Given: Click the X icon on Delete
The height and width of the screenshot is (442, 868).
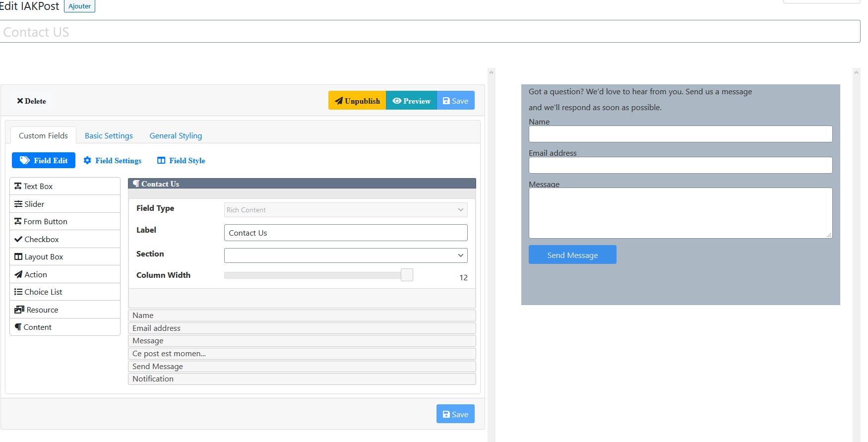Looking at the screenshot, I should (20, 101).
